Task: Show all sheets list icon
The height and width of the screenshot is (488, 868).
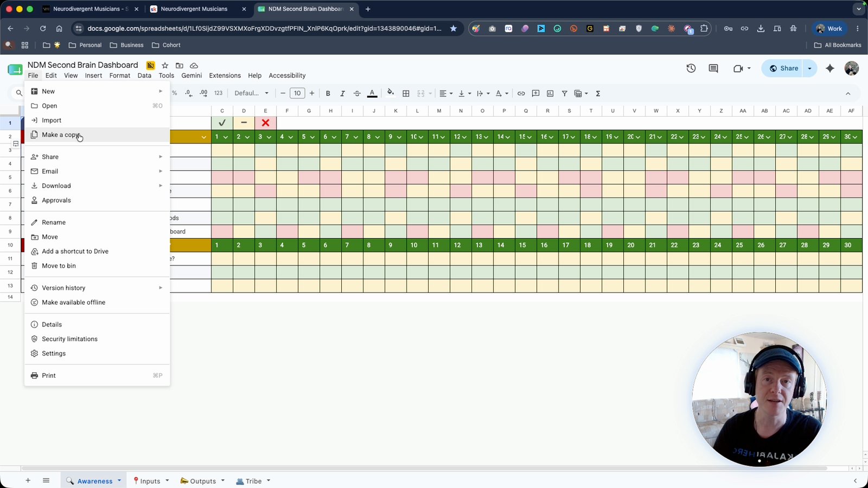Action: pos(46,480)
